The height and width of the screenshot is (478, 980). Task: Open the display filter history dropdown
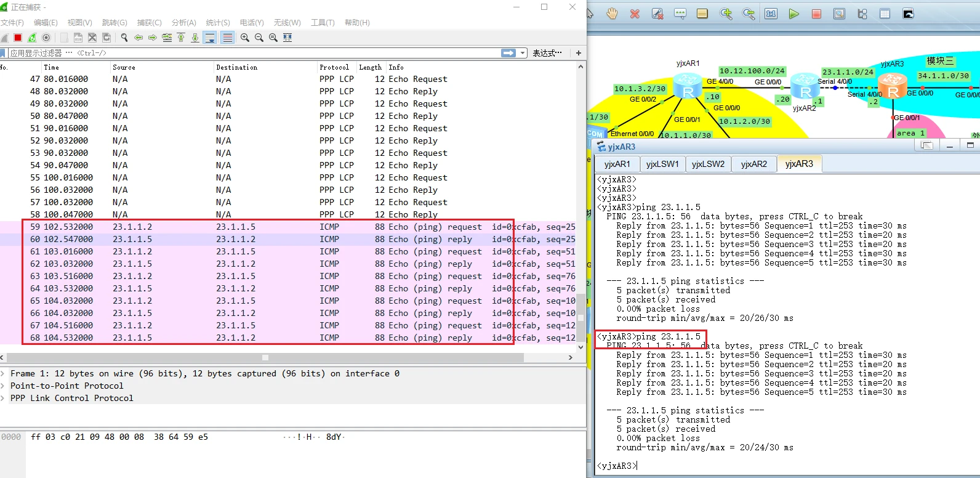click(523, 53)
